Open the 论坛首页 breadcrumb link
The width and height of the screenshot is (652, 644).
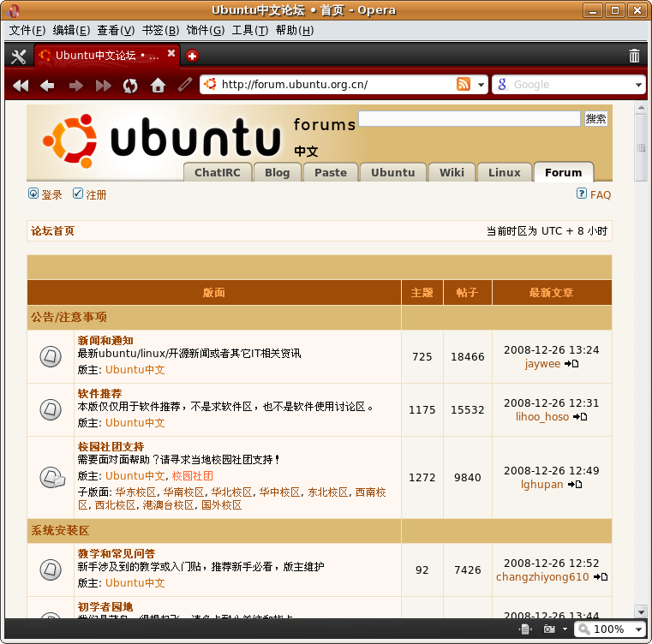53,230
